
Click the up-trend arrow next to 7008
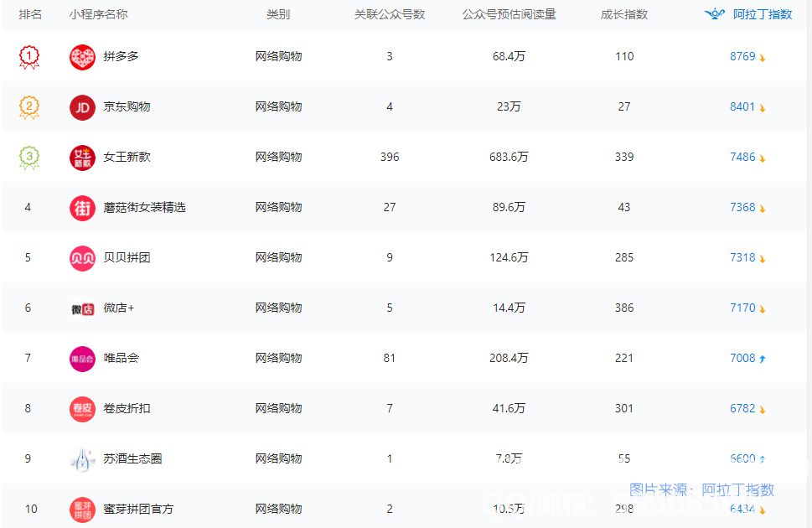pyautogui.click(x=763, y=359)
